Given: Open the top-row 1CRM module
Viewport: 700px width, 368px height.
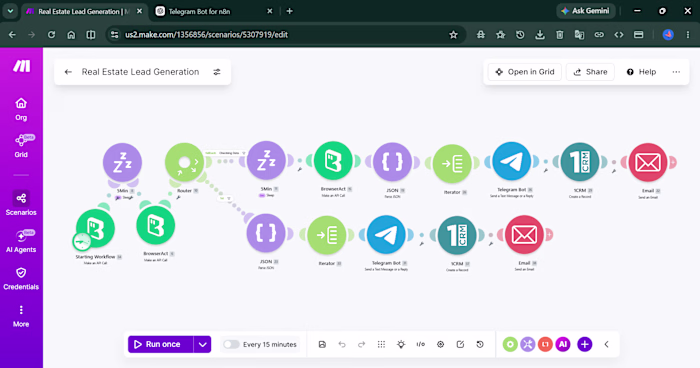Looking at the screenshot, I should (x=579, y=162).
